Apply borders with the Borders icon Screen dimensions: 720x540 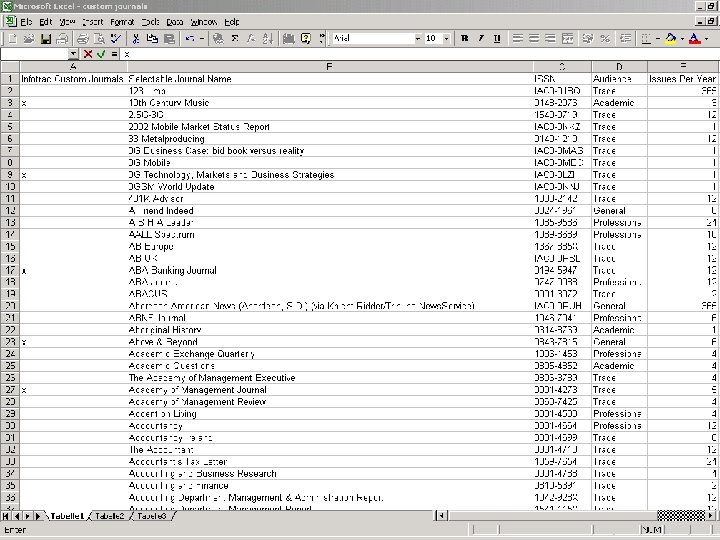click(x=646, y=39)
